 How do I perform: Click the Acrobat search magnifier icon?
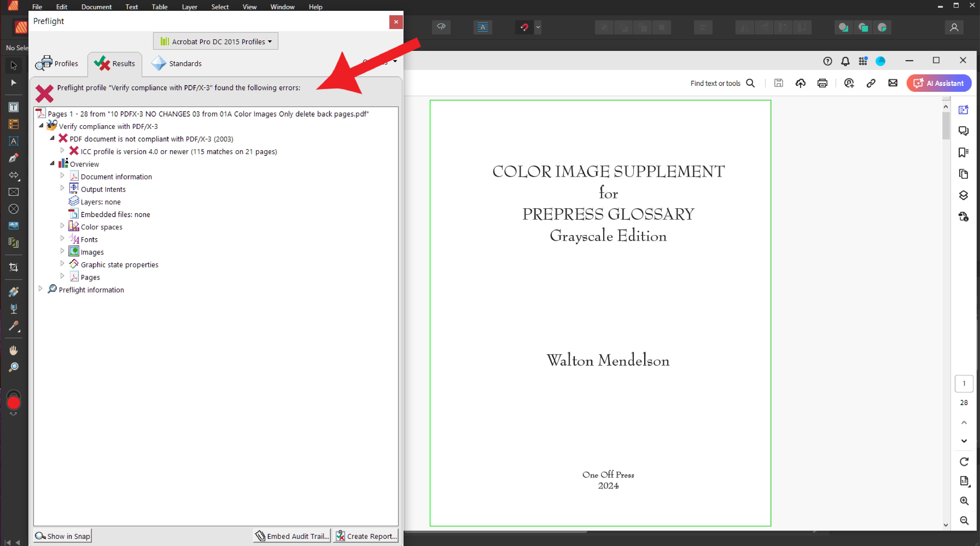pos(750,83)
